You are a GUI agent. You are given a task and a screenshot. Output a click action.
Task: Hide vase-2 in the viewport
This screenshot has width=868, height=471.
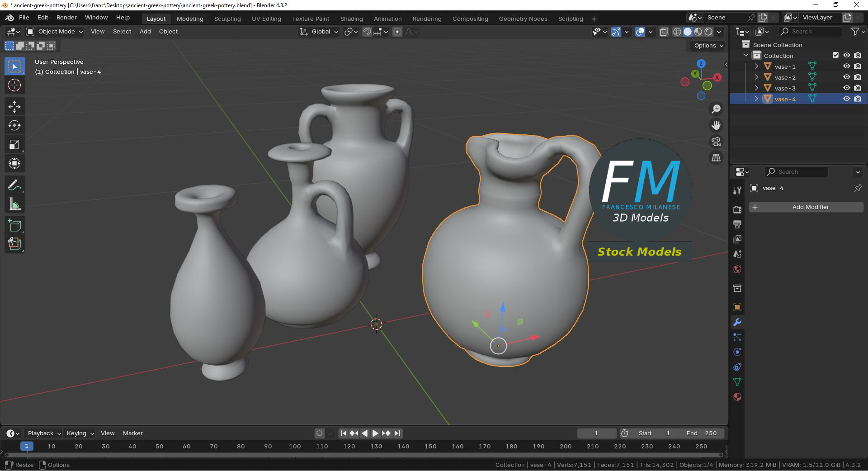coord(847,77)
